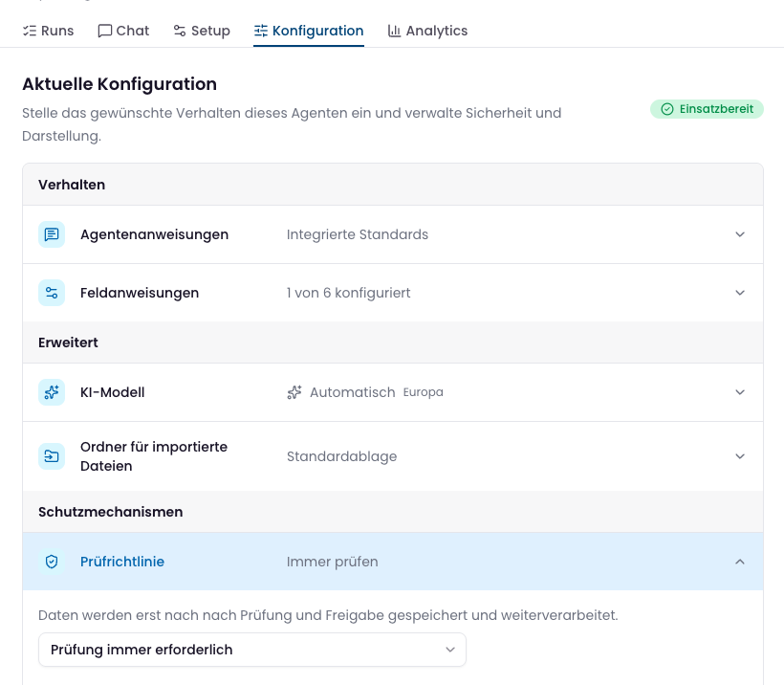Click the gray sparkle icon beside Automatisch
Screen dimensions: 784x685
(x=294, y=392)
